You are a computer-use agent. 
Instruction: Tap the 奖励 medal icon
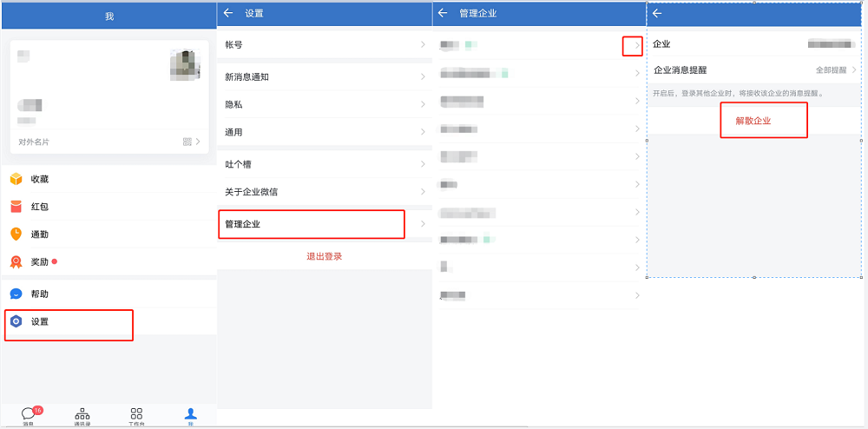tap(16, 261)
